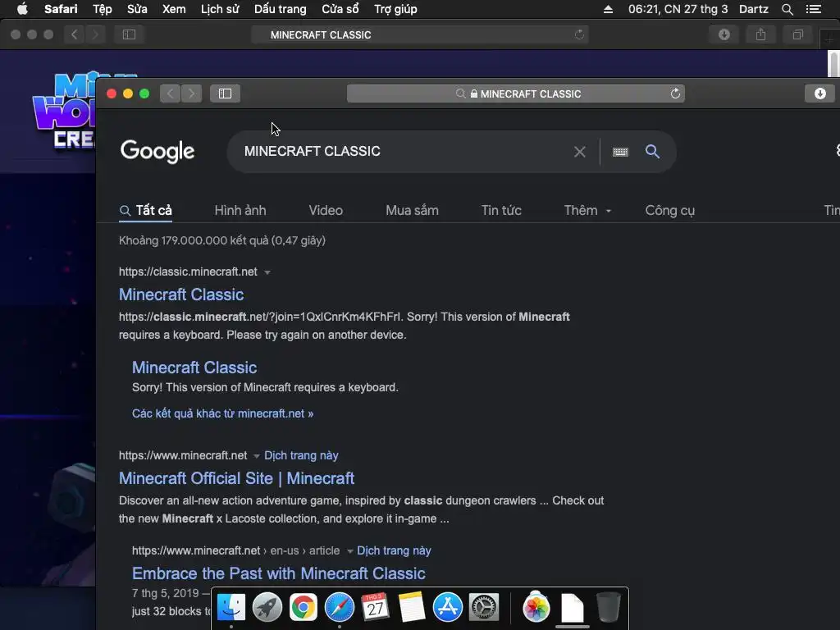The width and height of the screenshot is (840, 630).
Task: Open the Safari menu in menu bar
Action: (61, 9)
